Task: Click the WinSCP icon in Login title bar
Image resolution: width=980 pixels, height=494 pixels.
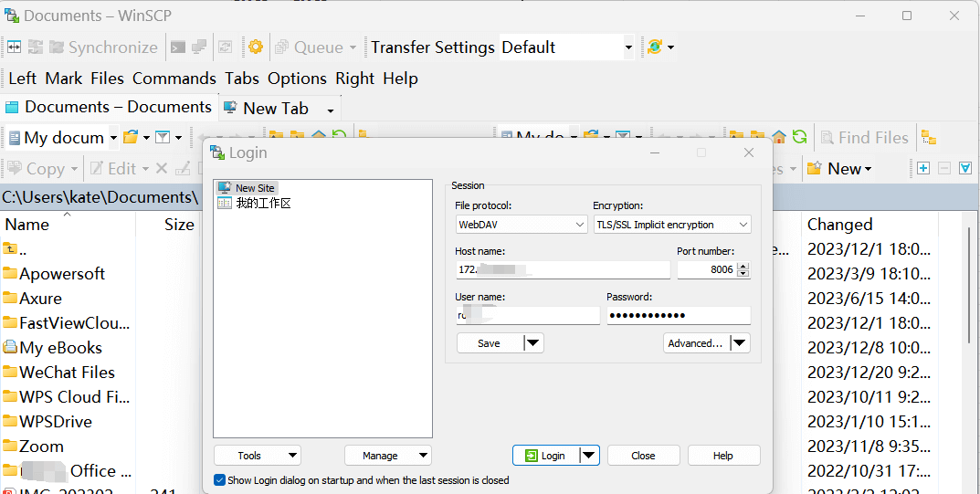Action: pos(217,152)
